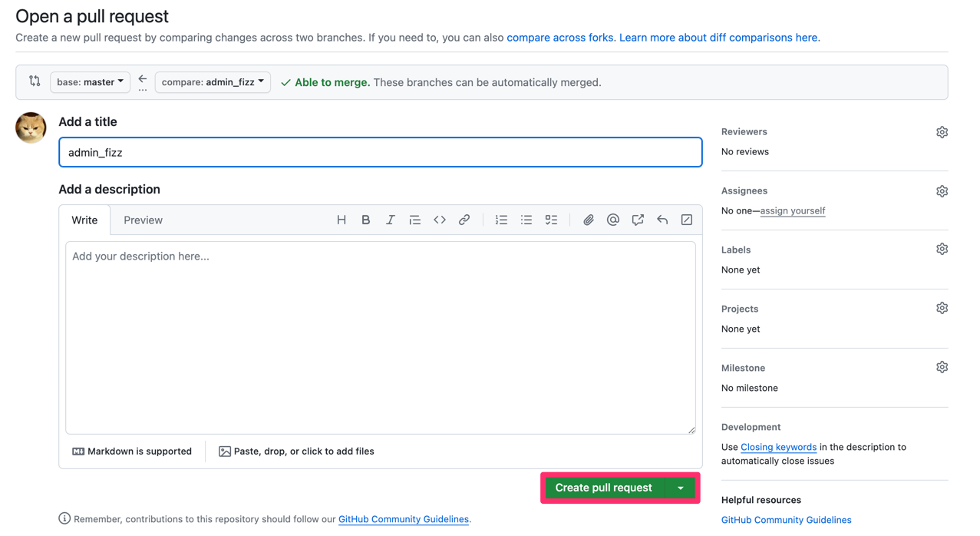Click the compare branches swap icon
This screenshot has width=980, height=536.
click(x=35, y=81)
